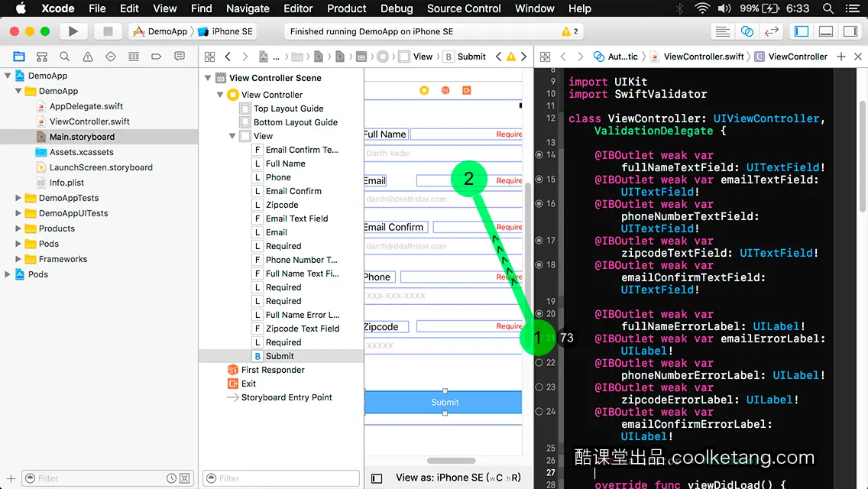Open the Project navigator folder icon
Image resolution: width=868 pixels, height=489 pixels.
(19, 57)
